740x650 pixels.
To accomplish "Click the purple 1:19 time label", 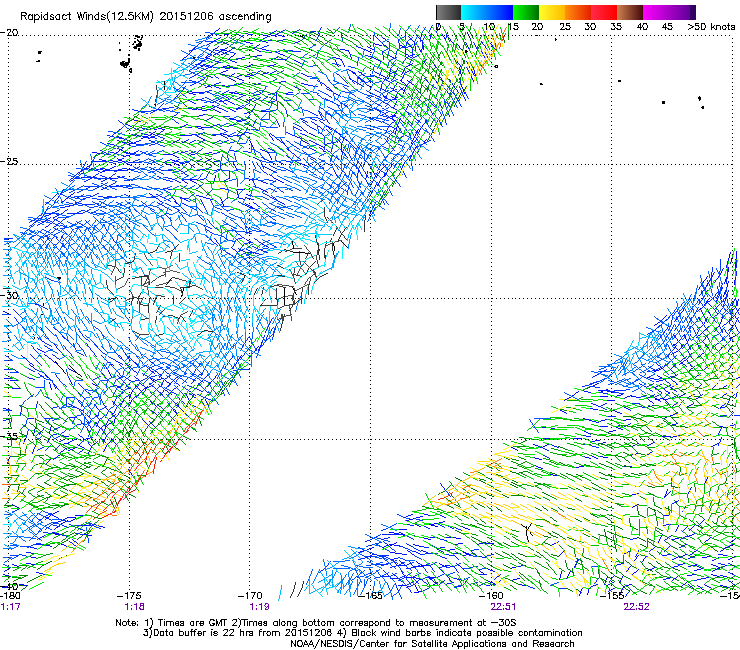I will [259, 607].
